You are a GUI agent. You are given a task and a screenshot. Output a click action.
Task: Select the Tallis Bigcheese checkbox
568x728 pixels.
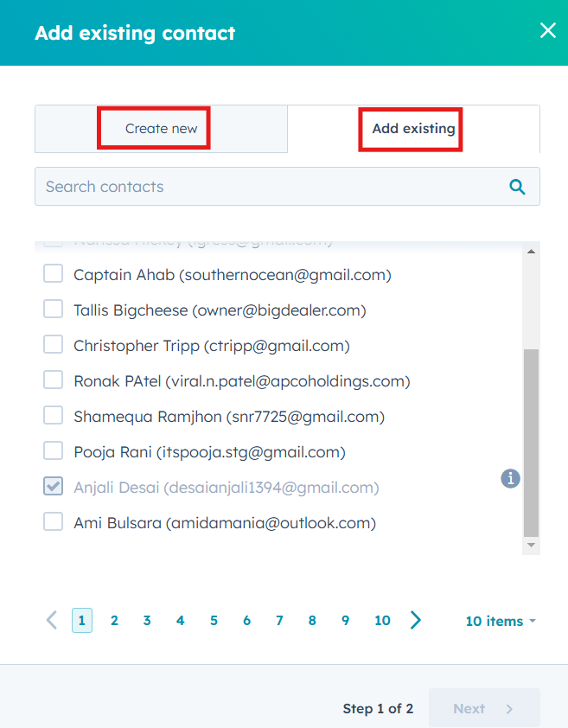pyautogui.click(x=54, y=309)
